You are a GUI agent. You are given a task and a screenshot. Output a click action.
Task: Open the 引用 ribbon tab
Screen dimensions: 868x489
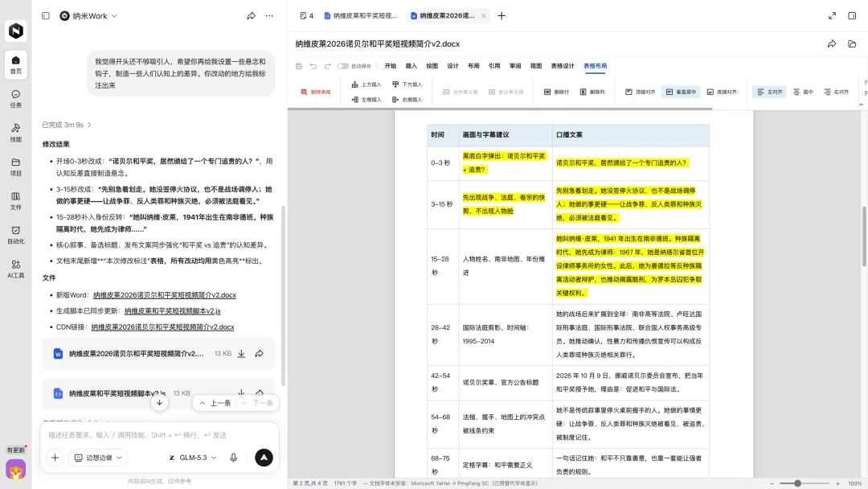coord(494,66)
